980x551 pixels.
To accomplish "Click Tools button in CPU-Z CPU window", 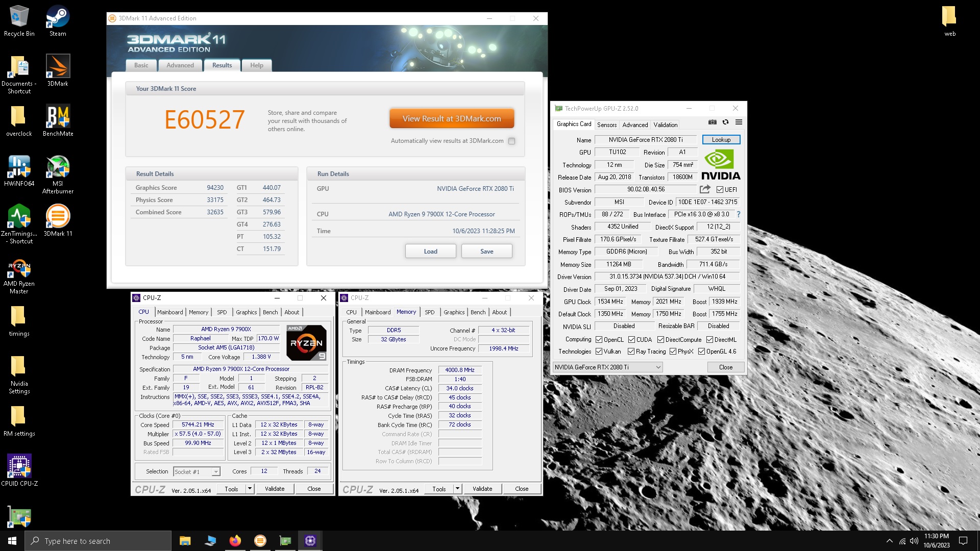I will click(231, 489).
